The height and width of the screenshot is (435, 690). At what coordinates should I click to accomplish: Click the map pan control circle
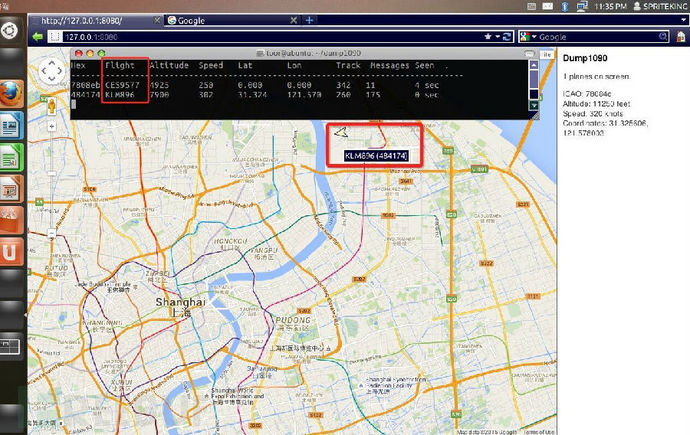[52, 71]
